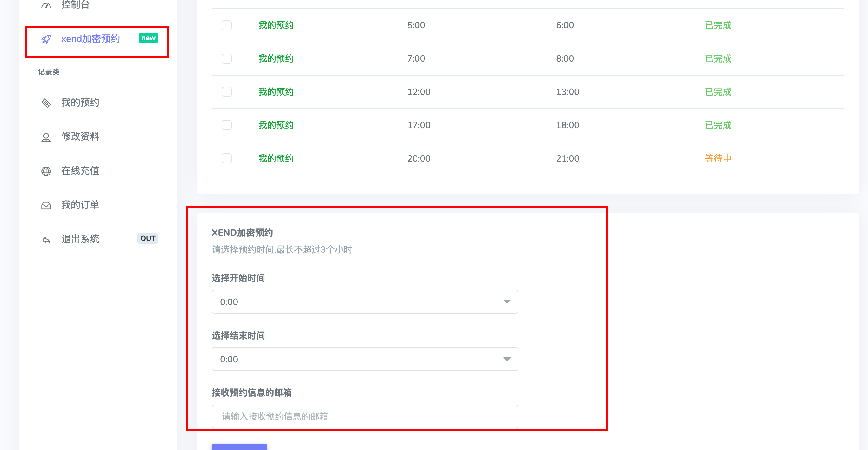Select the checkbox for the 20:00 waiting appointment
This screenshot has width=868, height=450.
click(x=227, y=158)
